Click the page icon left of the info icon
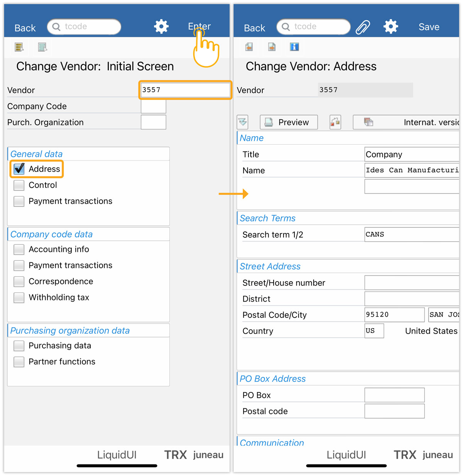The width and height of the screenshot is (463, 476). pyautogui.click(x=272, y=47)
